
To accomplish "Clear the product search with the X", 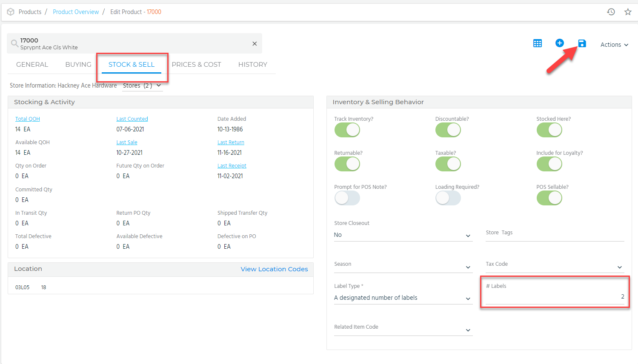I will click(255, 43).
